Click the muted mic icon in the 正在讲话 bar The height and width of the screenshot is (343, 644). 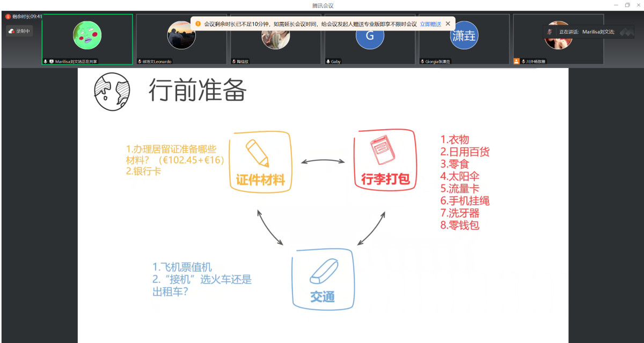550,32
